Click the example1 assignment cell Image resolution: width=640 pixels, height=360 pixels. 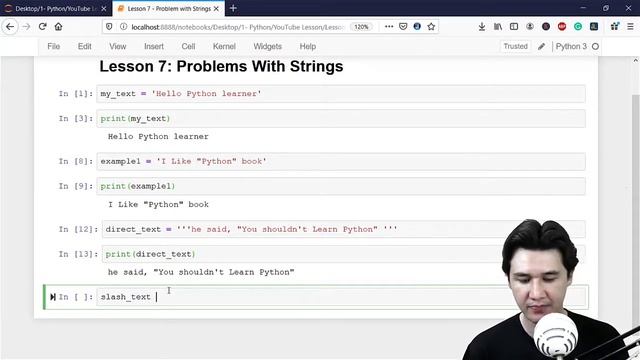click(x=341, y=161)
